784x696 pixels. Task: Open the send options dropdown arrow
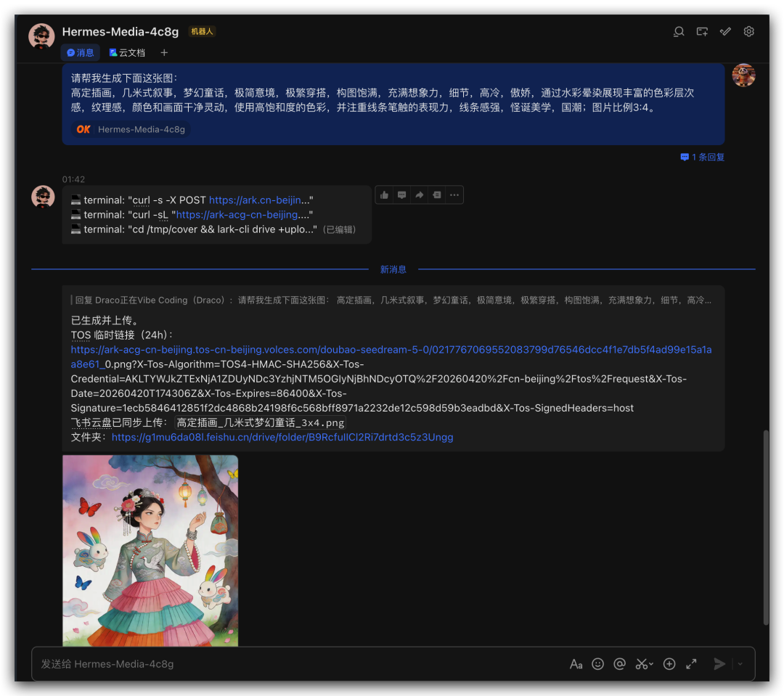(740, 664)
